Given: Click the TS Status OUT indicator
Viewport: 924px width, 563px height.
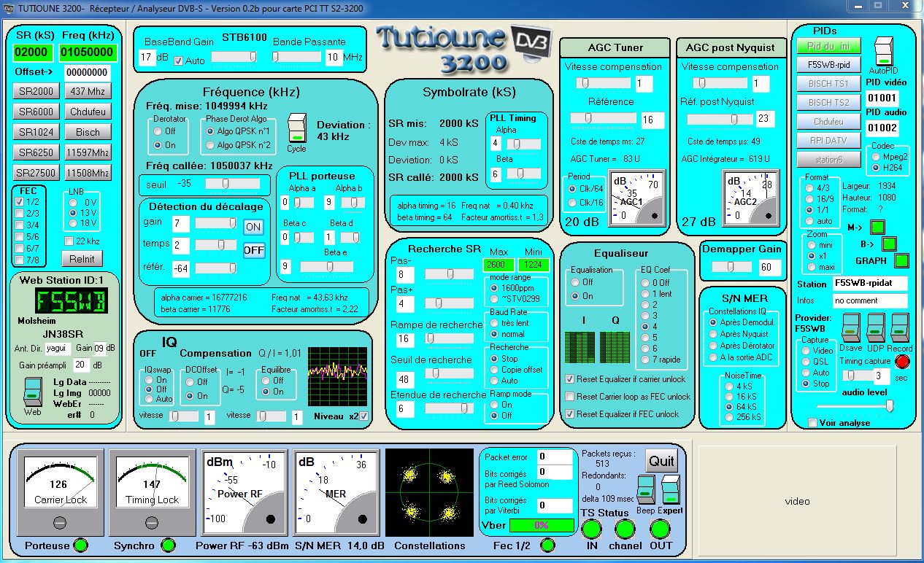Looking at the screenshot, I should tap(661, 529).
